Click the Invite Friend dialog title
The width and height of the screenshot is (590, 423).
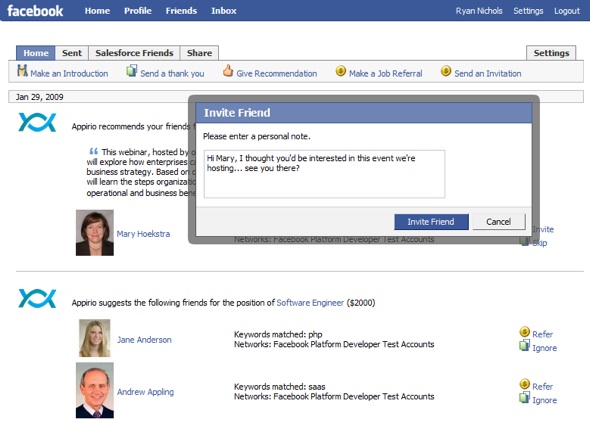(237, 113)
